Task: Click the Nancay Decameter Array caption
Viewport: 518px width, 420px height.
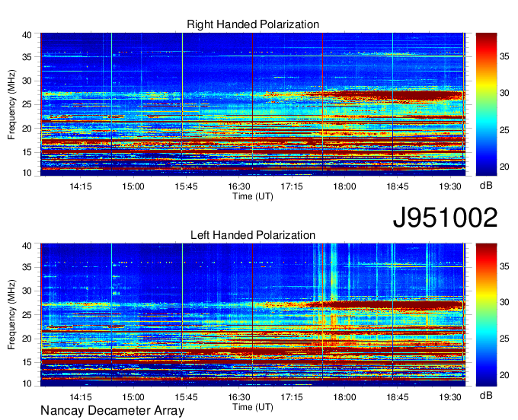Action: point(112,410)
